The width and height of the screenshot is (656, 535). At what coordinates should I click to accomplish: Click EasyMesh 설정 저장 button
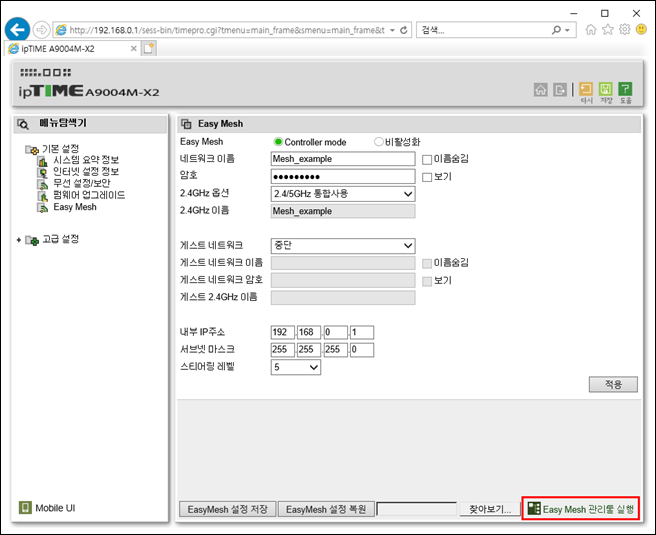pos(228,509)
